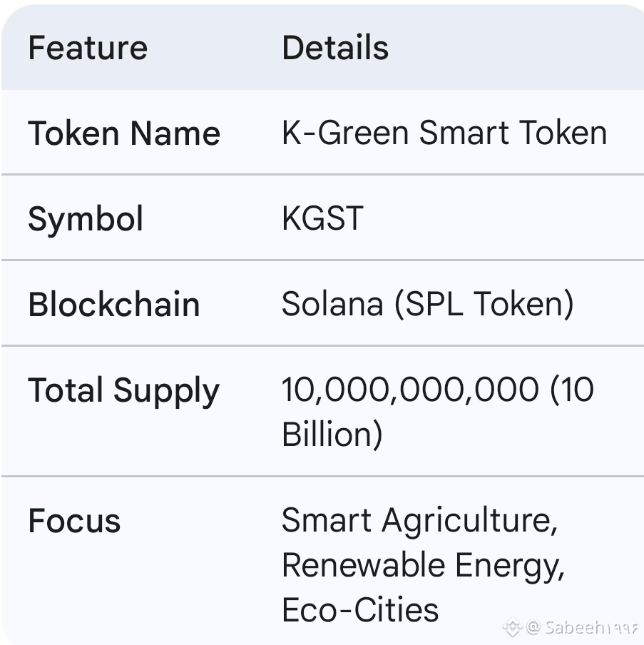Select the Details column header
The width and height of the screenshot is (644, 645).
[x=335, y=48]
